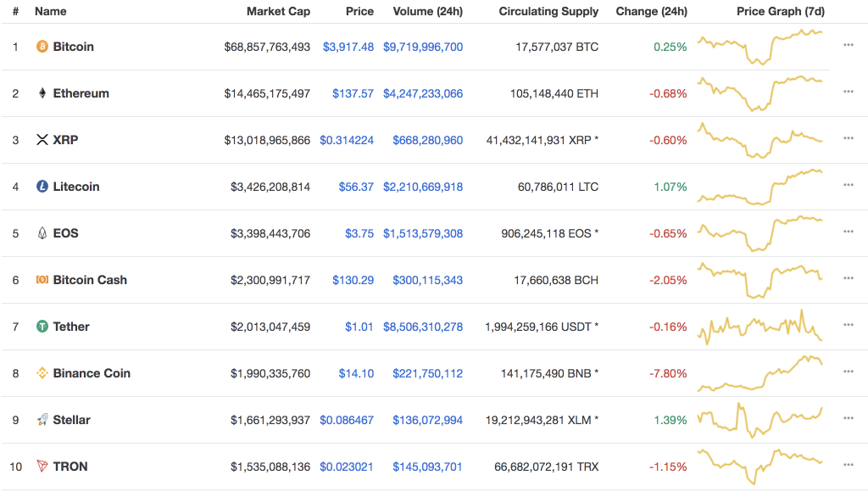Click Ethereum's price $137.57
Viewport: 868px width, 492px height.
pyautogui.click(x=353, y=93)
